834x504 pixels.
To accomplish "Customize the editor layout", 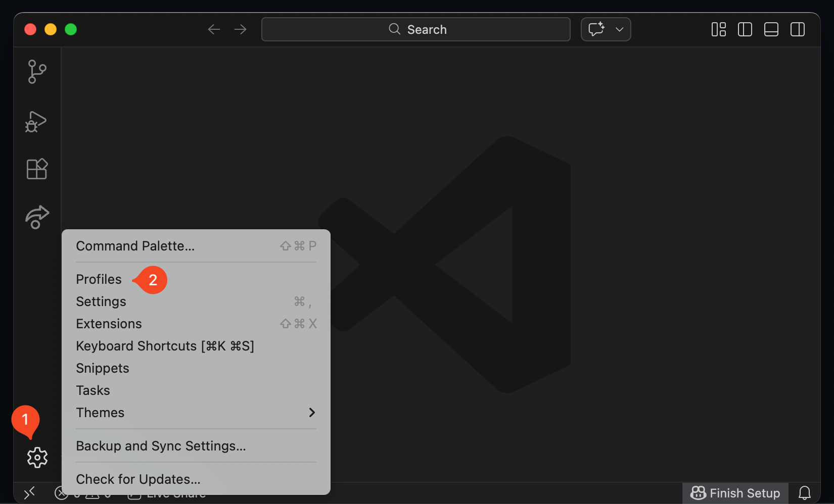I will (x=718, y=29).
